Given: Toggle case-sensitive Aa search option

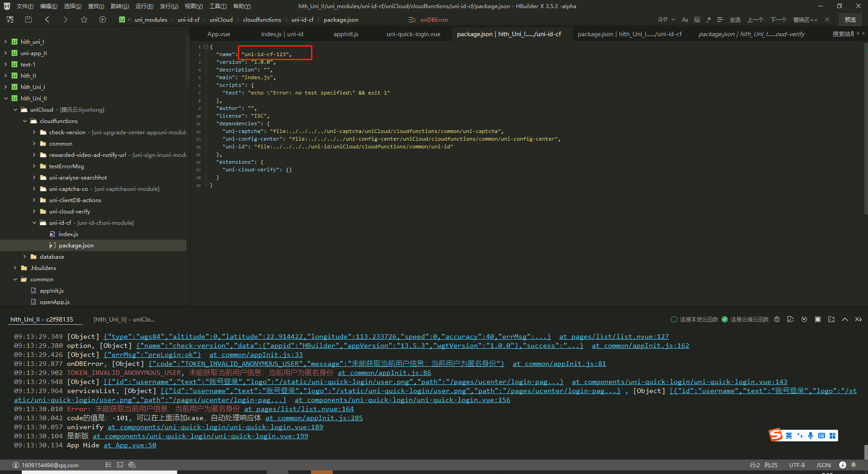Looking at the screenshot, I should (x=685, y=19).
